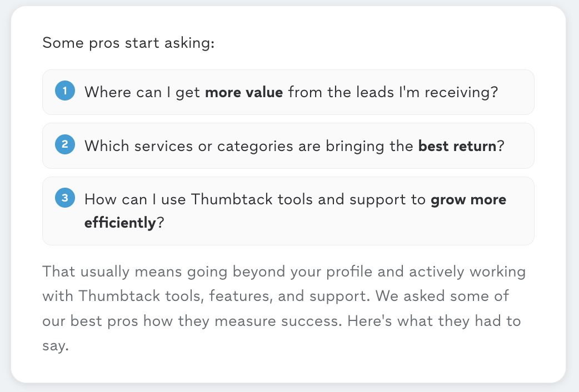
Task: Select the bold "more value" text
Action: [244, 92]
